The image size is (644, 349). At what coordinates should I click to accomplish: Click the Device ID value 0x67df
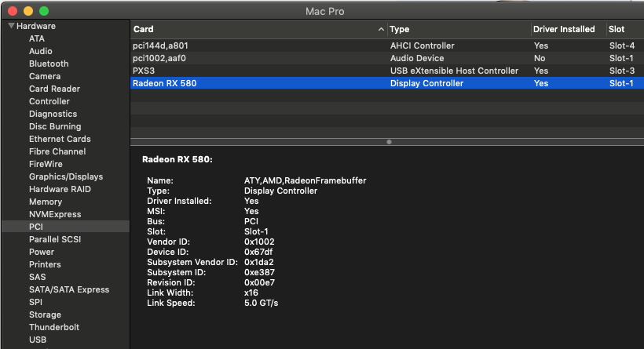[258, 252]
